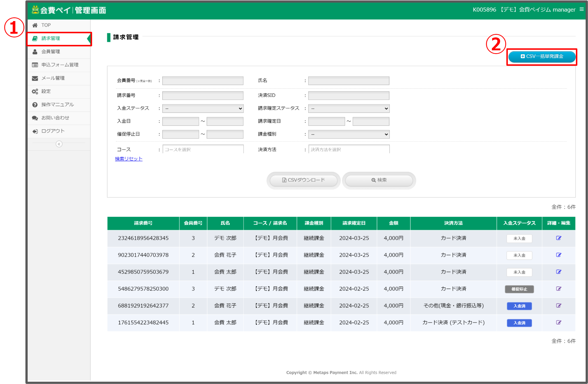
Task: Open edit for invoice 6881929192642377
Action: (559, 306)
